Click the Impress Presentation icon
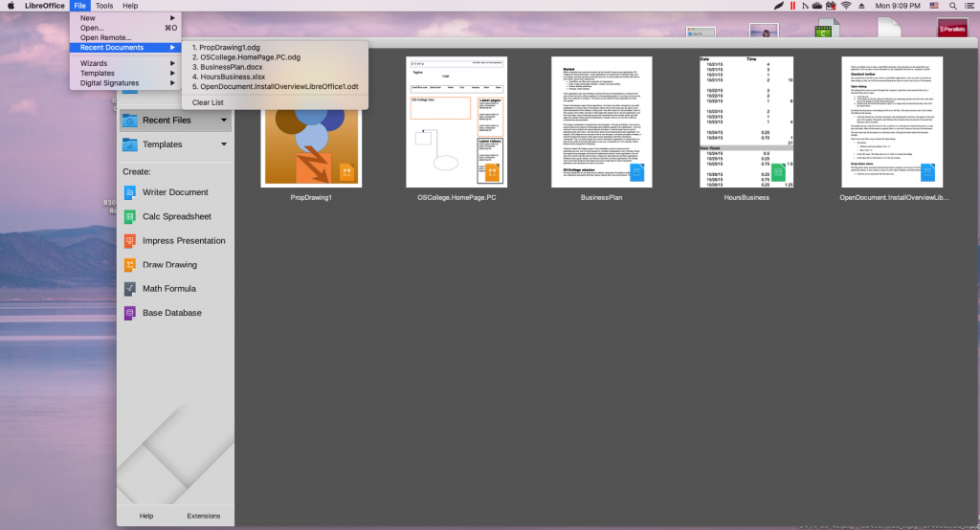 [x=130, y=240]
